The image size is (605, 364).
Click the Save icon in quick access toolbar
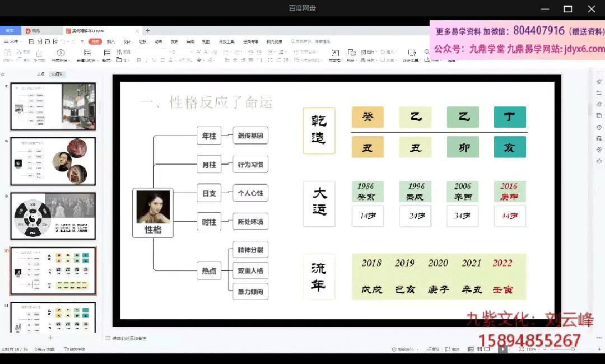point(32,41)
